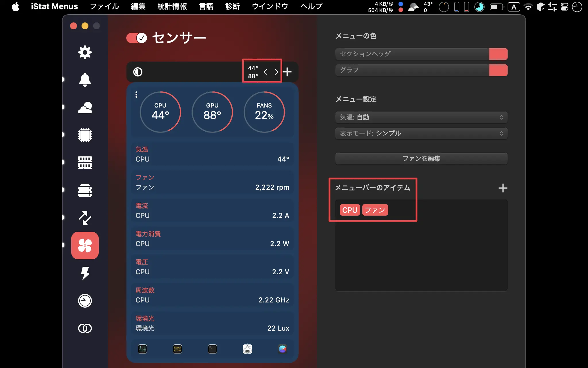Open the Memory module section

click(x=85, y=162)
